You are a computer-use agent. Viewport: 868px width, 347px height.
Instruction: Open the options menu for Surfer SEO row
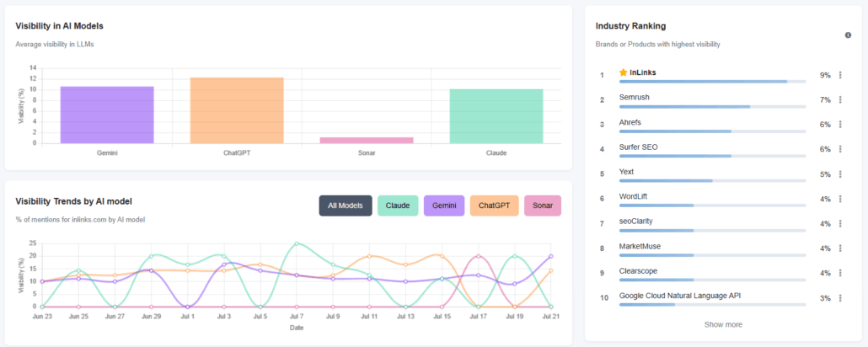coord(840,149)
